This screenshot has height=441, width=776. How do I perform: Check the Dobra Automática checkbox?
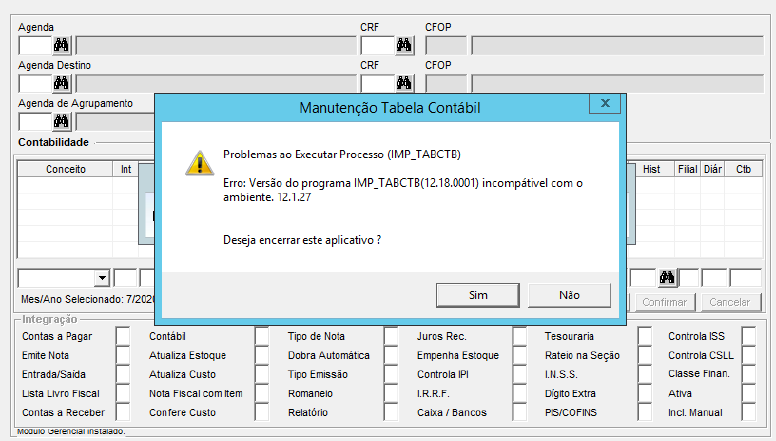(x=391, y=355)
